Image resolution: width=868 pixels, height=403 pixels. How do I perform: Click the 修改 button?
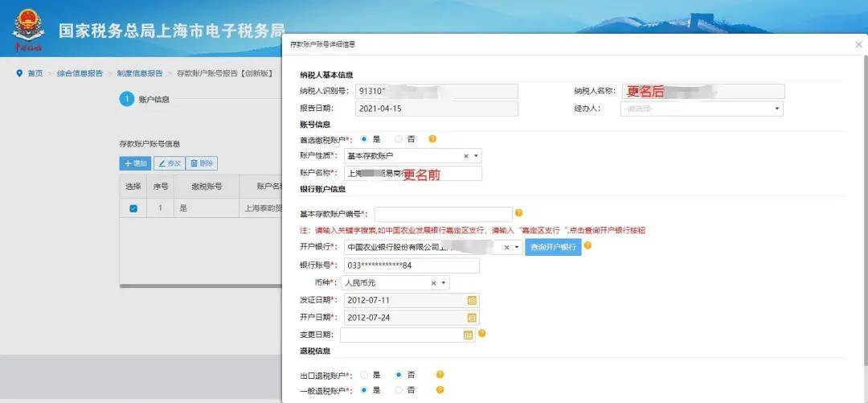click(169, 163)
